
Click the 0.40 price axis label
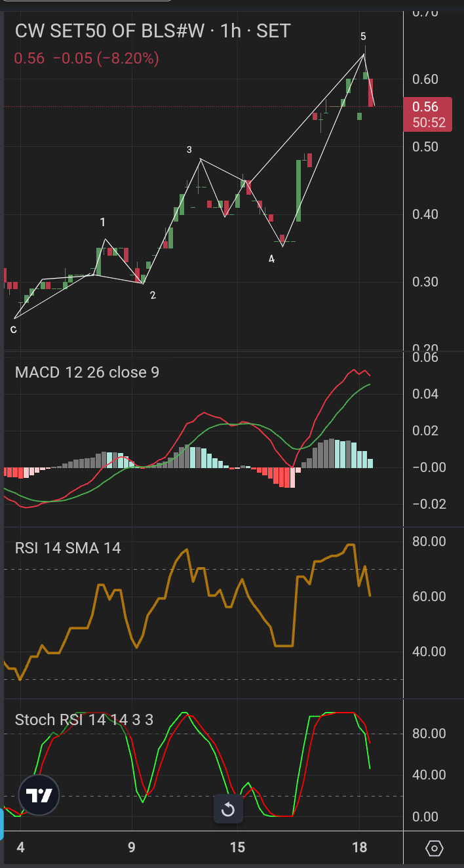pyautogui.click(x=427, y=214)
